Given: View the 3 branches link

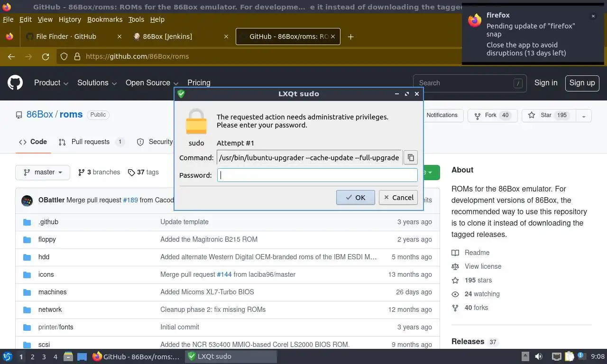Looking at the screenshot, I should click(99, 172).
